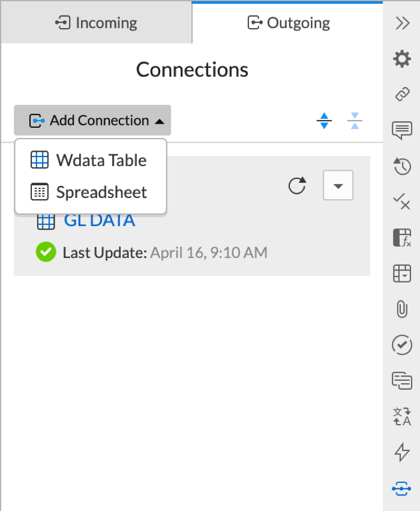The width and height of the screenshot is (420, 511).
Task: Open the settings gear panel
Action: [x=401, y=59]
